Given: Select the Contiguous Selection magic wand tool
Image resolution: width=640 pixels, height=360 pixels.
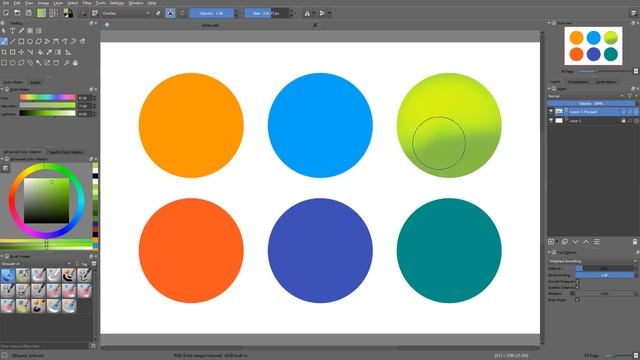Looking at the screenshot, I should [x=38, y=63].
